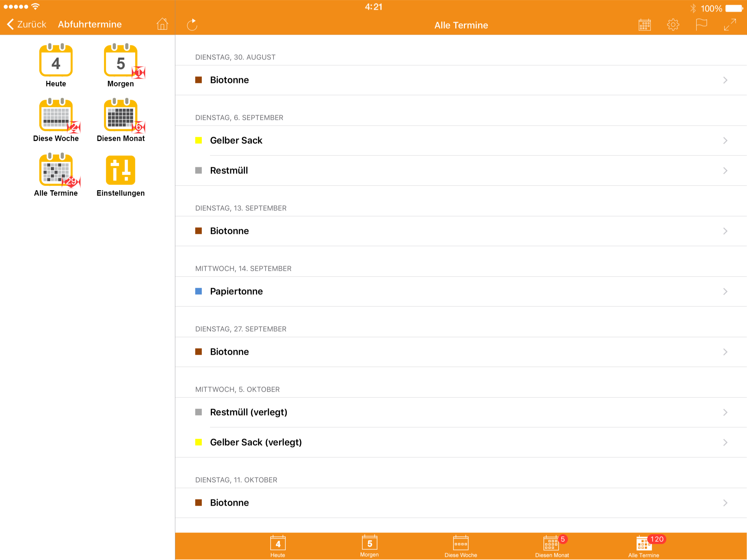Image resolution: width=747 pixels, height=560 pixels.
Task: Open Restmüll entry for 6. September
Action: [x=461, y=171]
